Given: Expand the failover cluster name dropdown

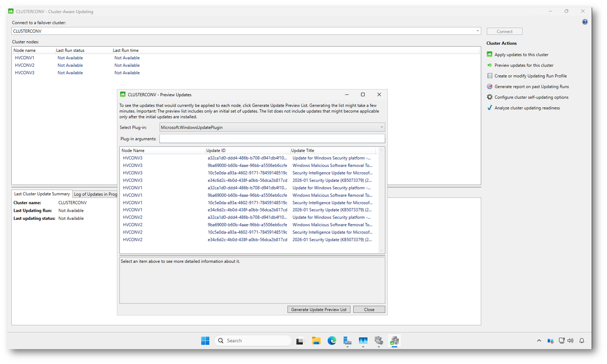Looking at the screenshot, I should pyautogui.click(x=477, y=31).
